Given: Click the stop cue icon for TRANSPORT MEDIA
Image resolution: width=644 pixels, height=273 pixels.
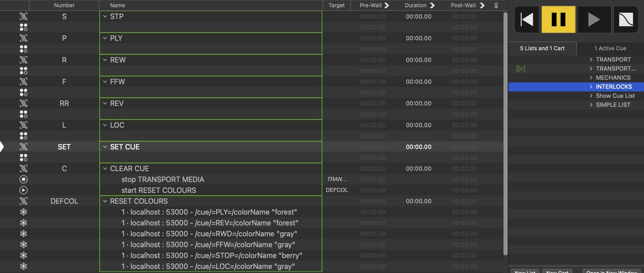Looking at the screenshot, I should tap(24, 179).
